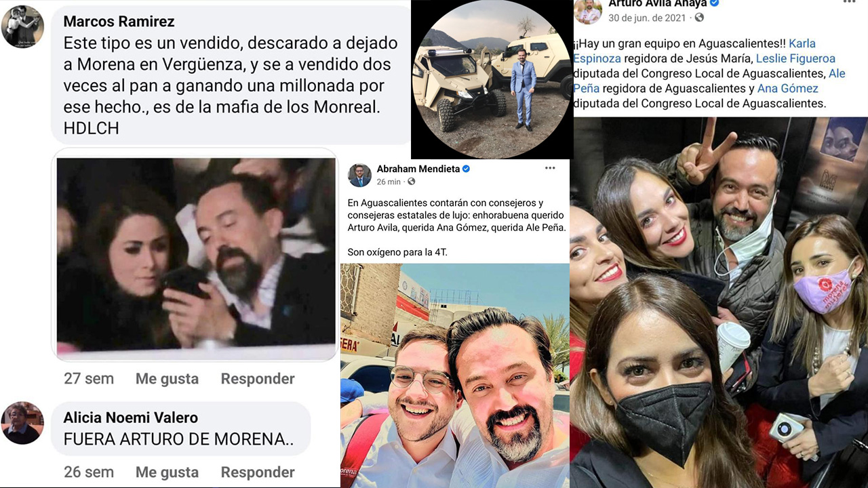This screenshot has width=868, height=488.
Task: Click public globe icon beside 26 min
Action: tap(412, 182)
